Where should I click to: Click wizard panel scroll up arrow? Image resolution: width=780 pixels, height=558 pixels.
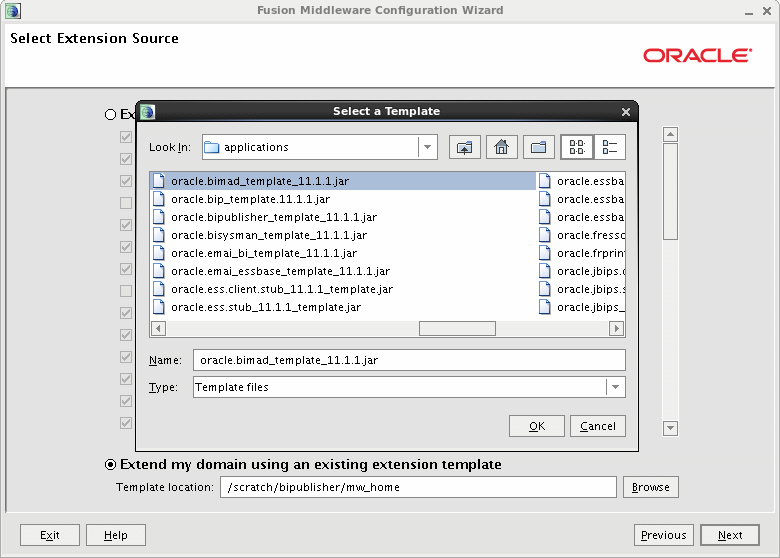coord(670,134)
